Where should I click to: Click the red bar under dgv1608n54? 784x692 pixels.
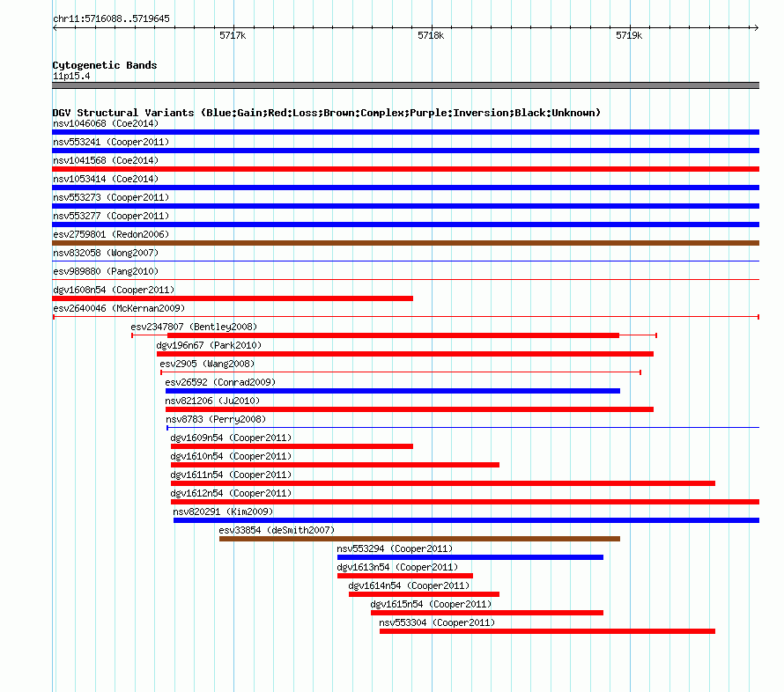233,298
